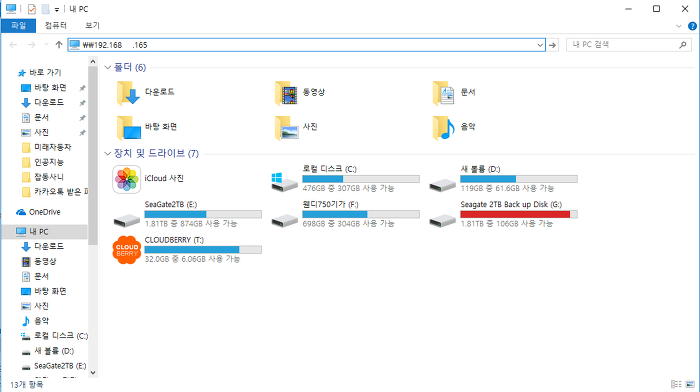The image size is (700, 392).
Task: Click navigation pane scrollbar down arrow
Action: tap(93, 372)
